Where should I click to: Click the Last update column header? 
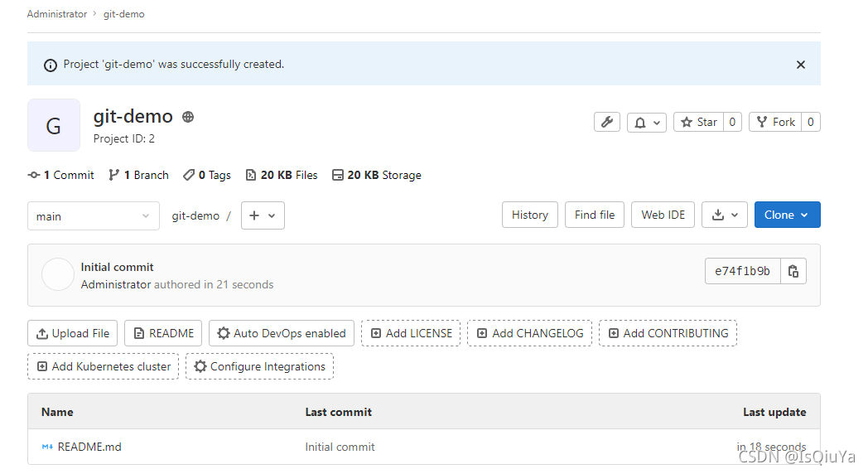774,412
